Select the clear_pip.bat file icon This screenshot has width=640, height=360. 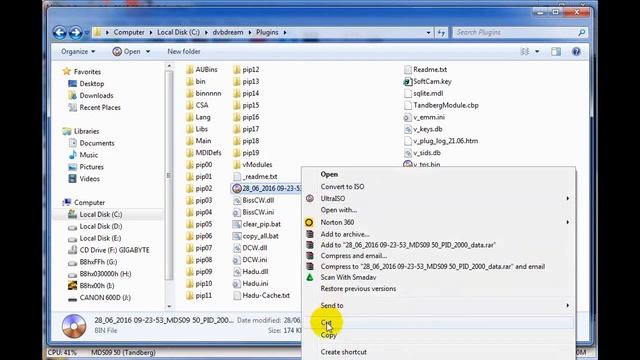click(x=237, y=224)
